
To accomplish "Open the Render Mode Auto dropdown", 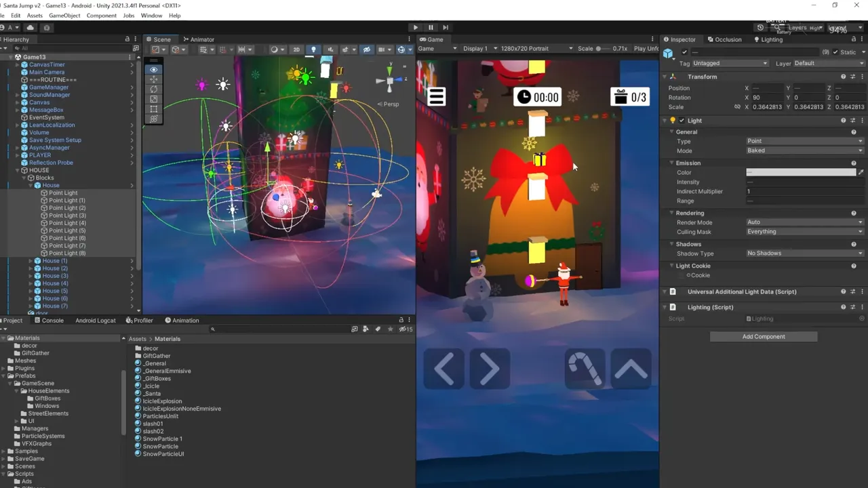I will coord(804,222).
